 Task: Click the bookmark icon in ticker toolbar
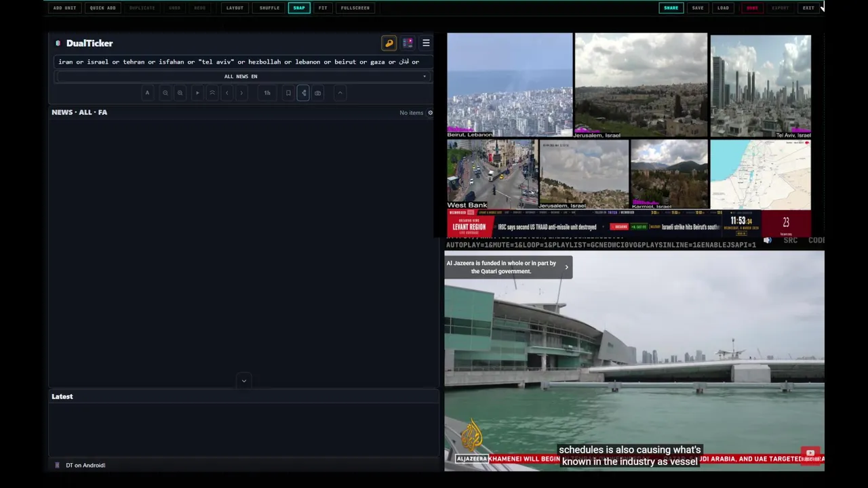point(288,93)
